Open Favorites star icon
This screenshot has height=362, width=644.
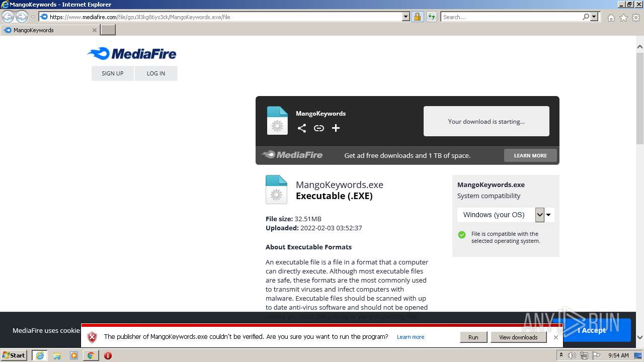click(623, 18)
